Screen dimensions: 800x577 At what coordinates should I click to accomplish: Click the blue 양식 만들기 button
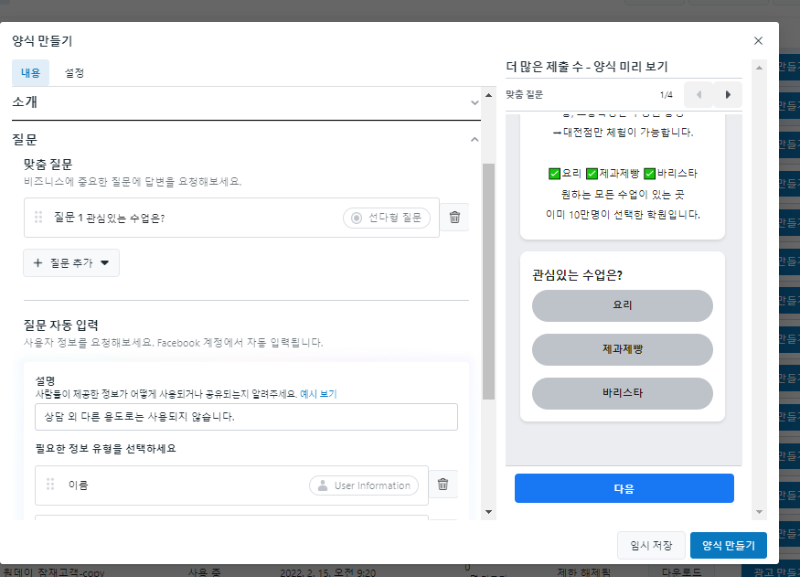pyautogui.click(x=728, y=545)
